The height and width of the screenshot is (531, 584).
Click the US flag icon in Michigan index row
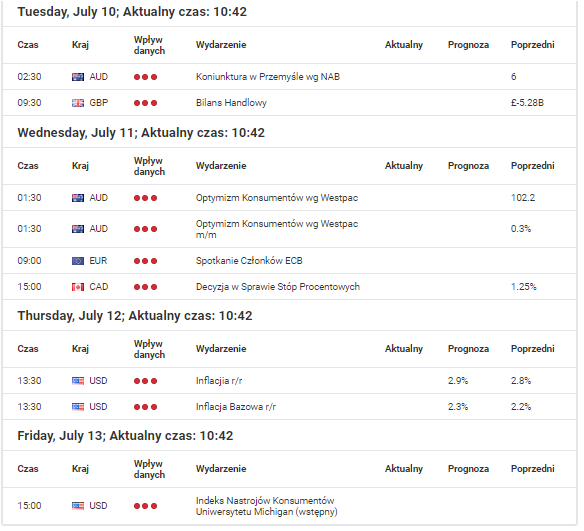point(78,506)
